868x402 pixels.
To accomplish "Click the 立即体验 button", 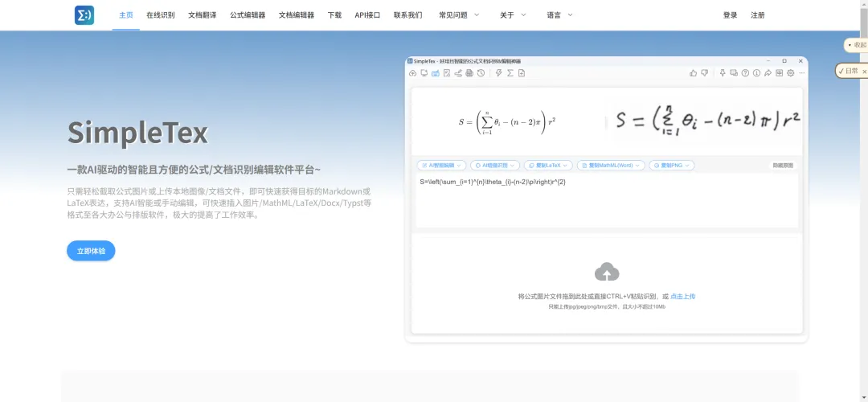I will pyautogui.click(x=91, y=251).
